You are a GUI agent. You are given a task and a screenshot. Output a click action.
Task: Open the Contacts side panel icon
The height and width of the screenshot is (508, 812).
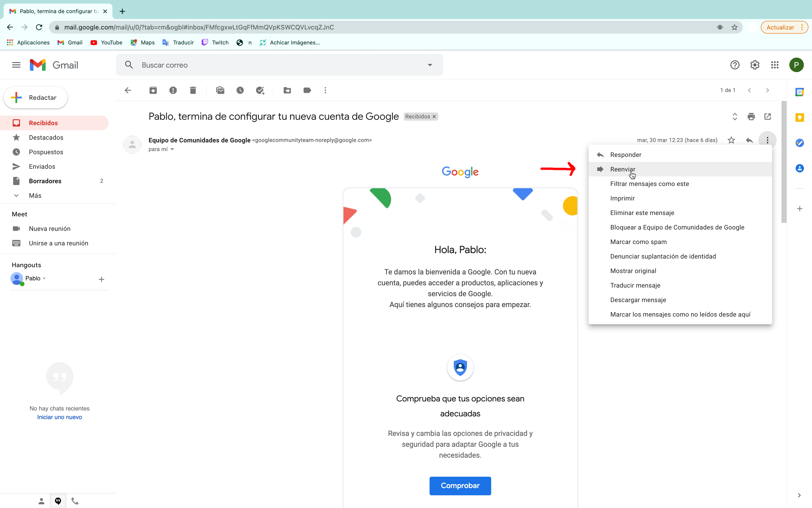pos(800,168)
